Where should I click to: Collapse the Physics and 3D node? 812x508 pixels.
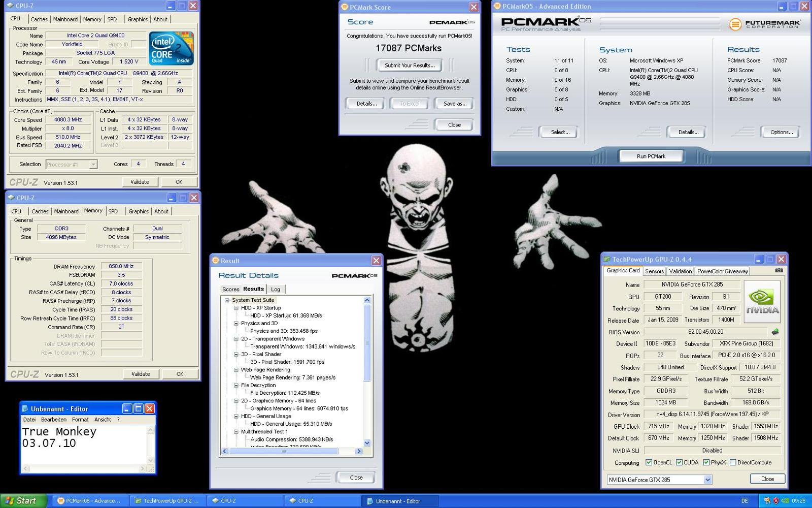[236, 323]
